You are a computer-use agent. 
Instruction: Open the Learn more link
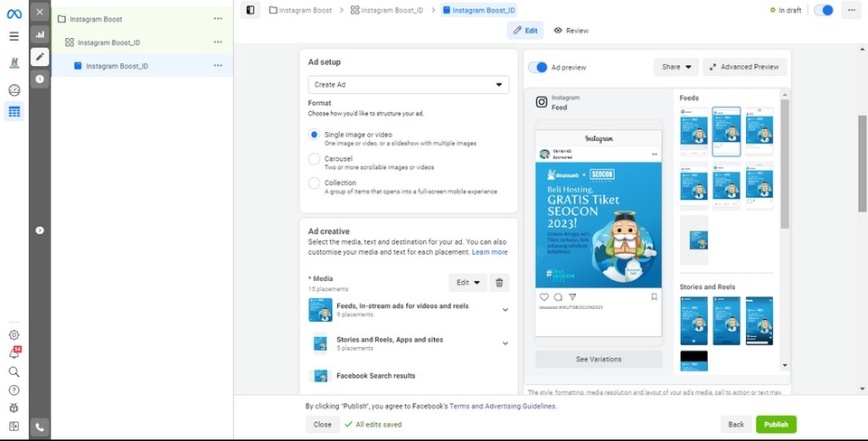489,252
